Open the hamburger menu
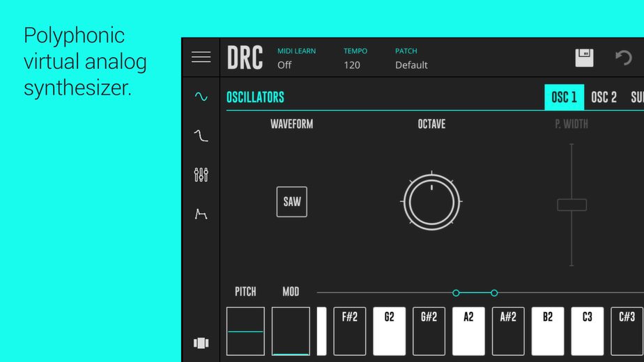The height and width of the screenshot is (362, 644). click(x=201, y=57)
